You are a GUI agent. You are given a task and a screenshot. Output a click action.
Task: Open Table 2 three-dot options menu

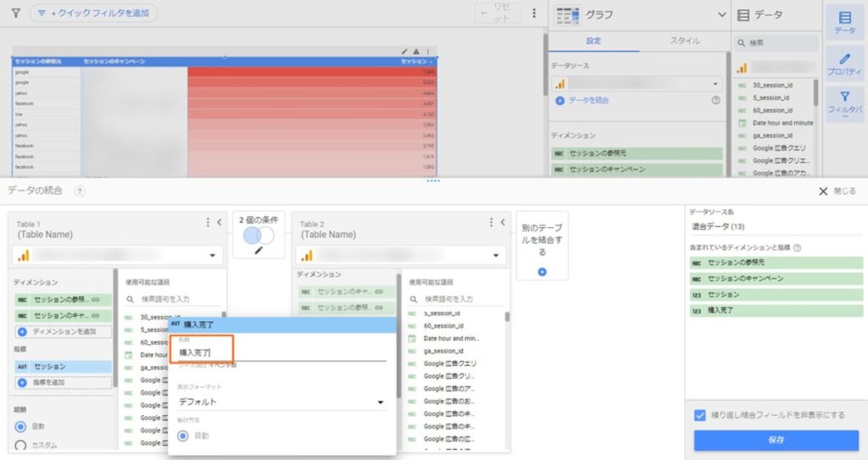tap(490, 222)
